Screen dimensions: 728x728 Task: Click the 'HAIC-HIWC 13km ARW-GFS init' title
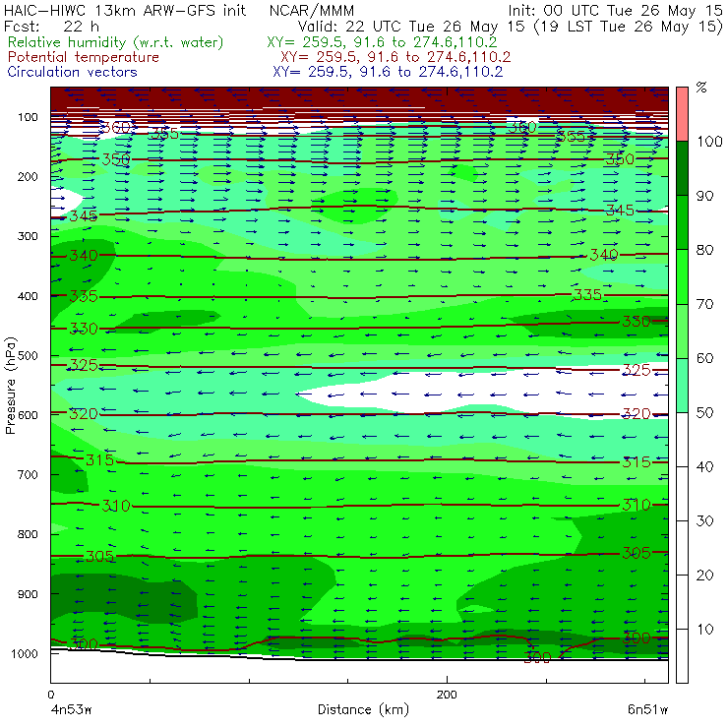tap(125, 11)
